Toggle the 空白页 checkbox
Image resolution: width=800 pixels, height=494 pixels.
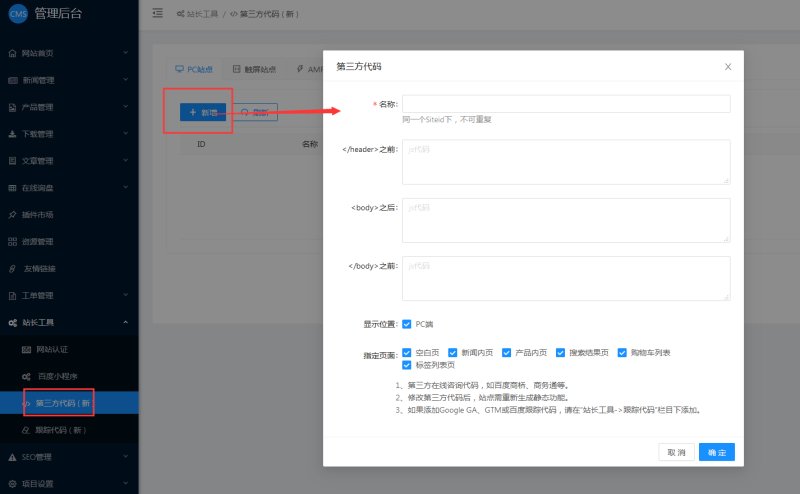[x=407, y=353]
